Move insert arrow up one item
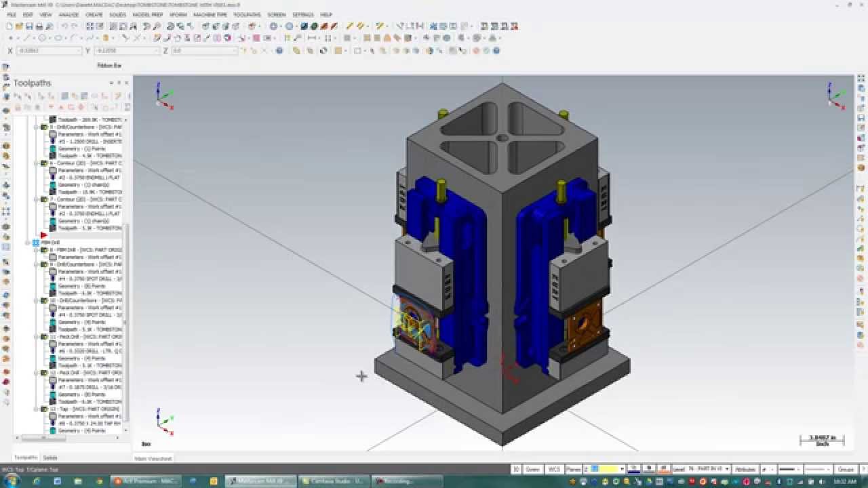The image size is (868, 488). coord(61,107)
